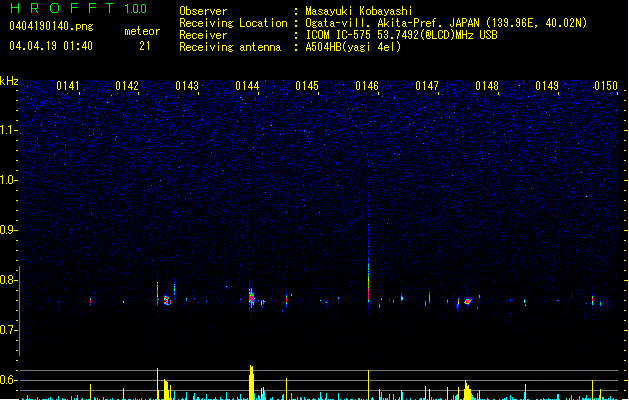Image resolution: width=629 pixels, height=400 pixels.
Task: Click the 1.0 kHz axis label
Action: coord(8,180)
